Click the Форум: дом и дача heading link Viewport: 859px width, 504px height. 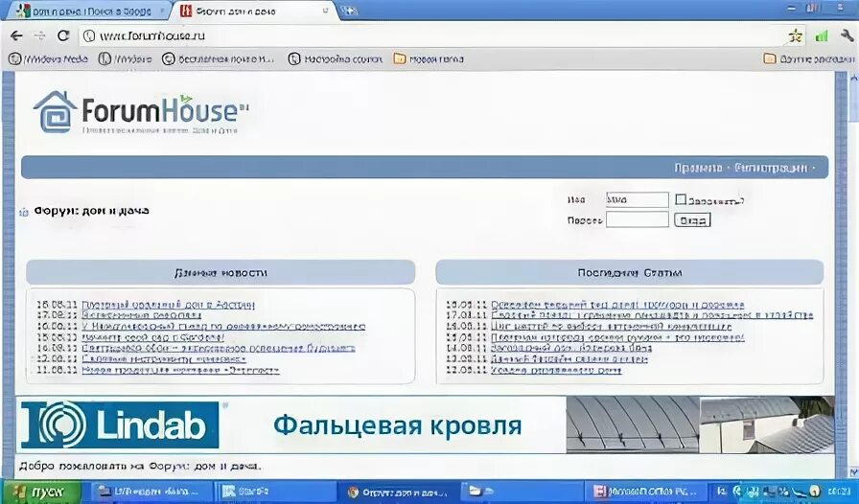coord(91,211)
